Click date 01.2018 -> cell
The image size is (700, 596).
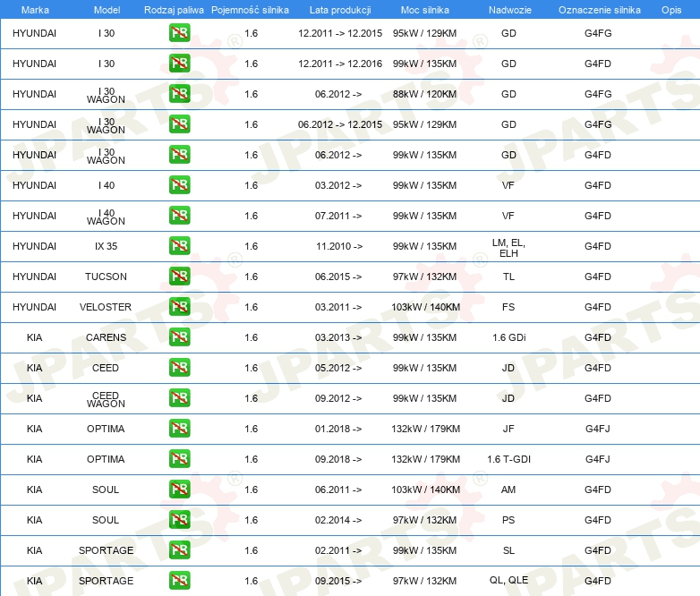click(338, 429)
